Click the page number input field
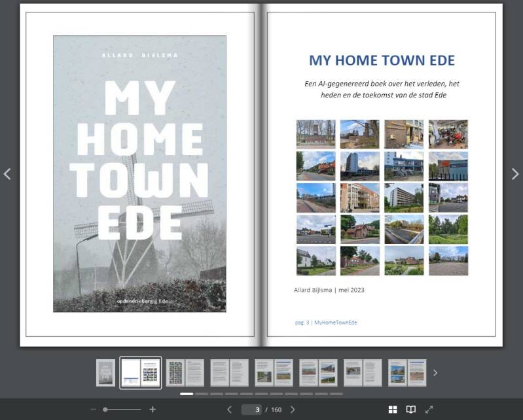Image resolution: width=523 pixels, height=420 pixels. click(251, 410)
